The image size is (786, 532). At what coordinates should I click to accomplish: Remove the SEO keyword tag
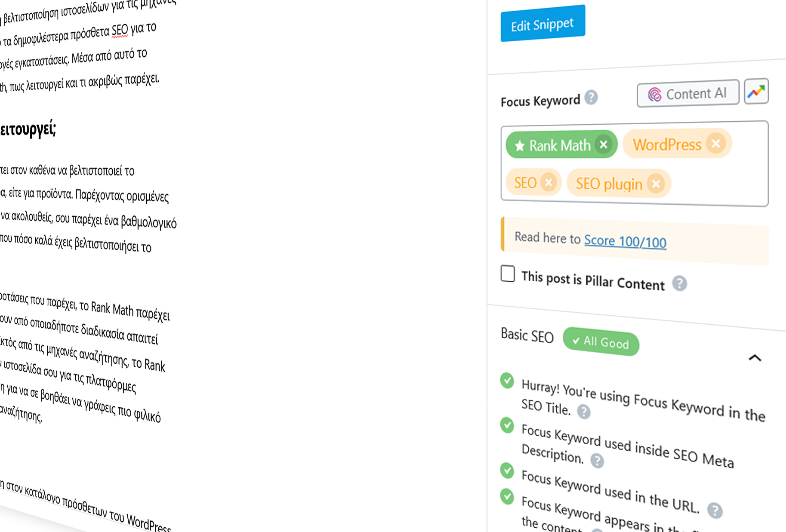pyautogui.click(x=549, y=182)
